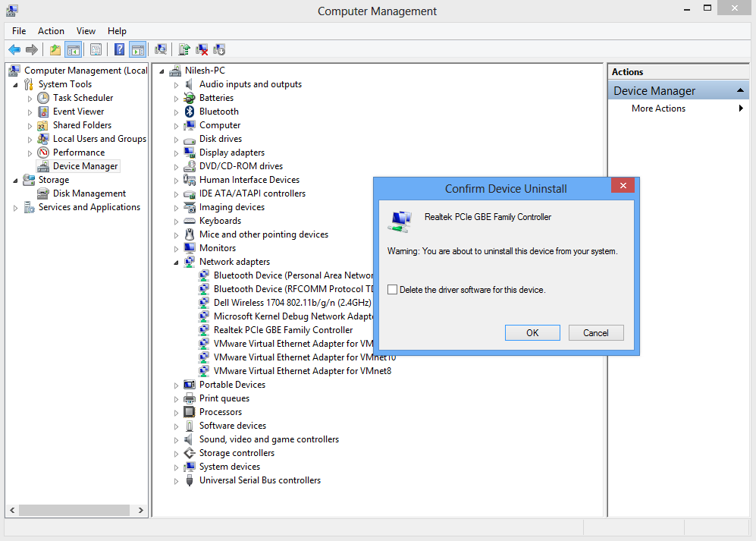Open the View menu
The height and width of the screenshot is (541, 756).
click(x=86, y=31)
